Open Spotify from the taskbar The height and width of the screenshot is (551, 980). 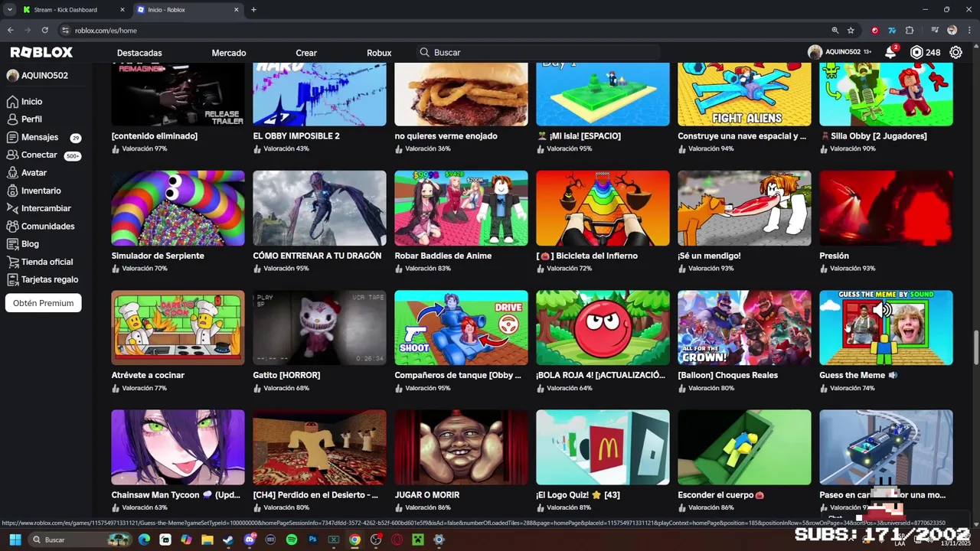(x=292, y=540)
